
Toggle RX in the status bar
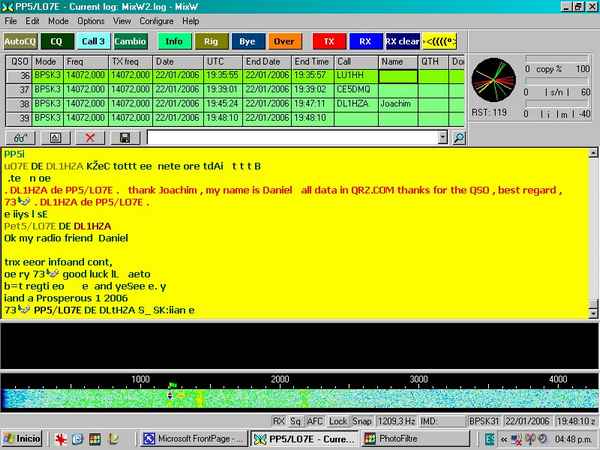[279, 421]
